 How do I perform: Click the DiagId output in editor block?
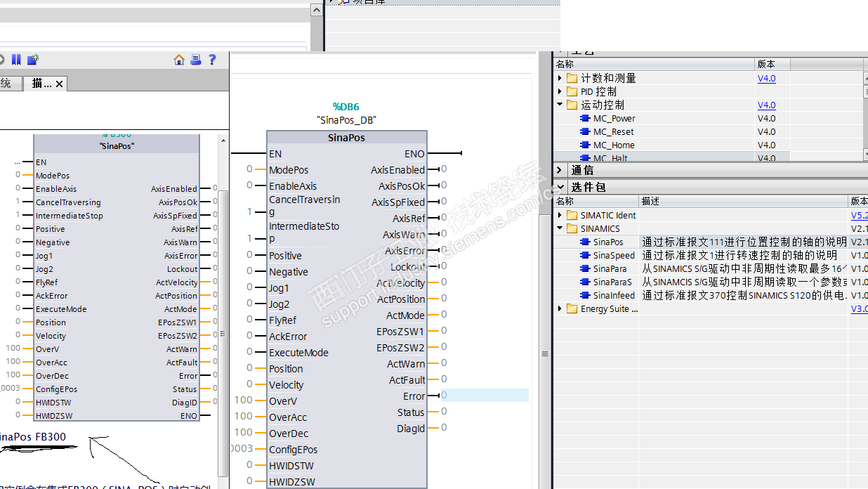[411, 429]
